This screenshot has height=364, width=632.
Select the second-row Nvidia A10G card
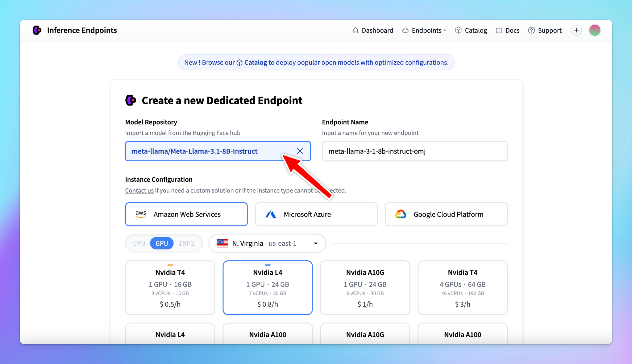pyautogui.click(x=365, y=333)
